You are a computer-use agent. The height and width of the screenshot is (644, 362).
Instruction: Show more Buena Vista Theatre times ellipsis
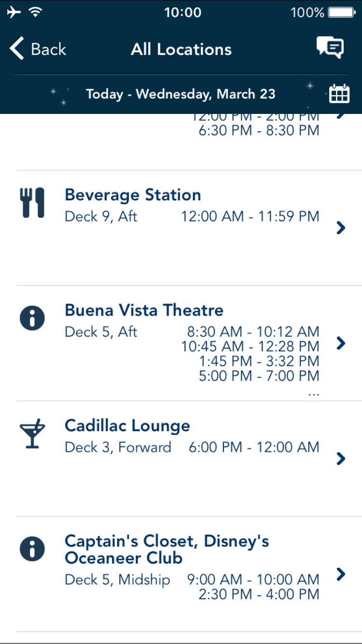click(313, 394)
